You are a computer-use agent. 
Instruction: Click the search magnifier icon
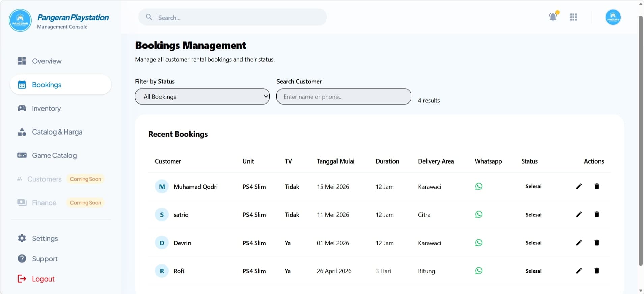(149, 17)
